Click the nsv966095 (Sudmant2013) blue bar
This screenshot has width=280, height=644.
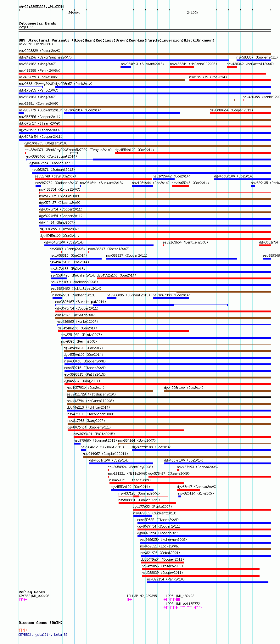pyautogui.click(x=112, y=298)
